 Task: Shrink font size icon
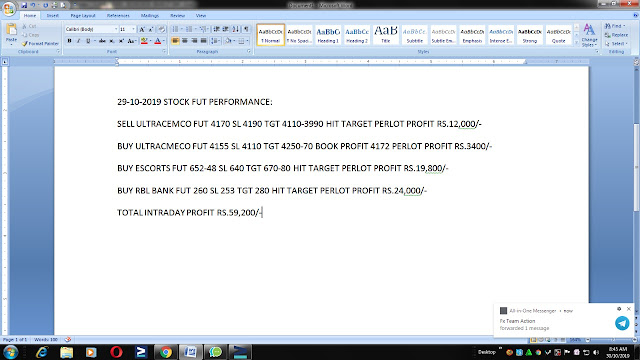[x=151, y=29]
